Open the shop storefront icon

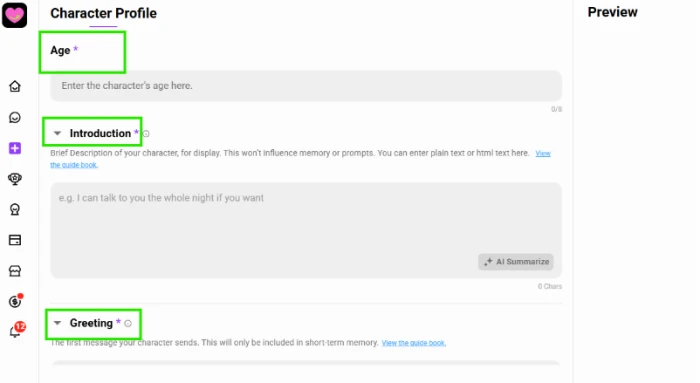(x=15, y=271)
